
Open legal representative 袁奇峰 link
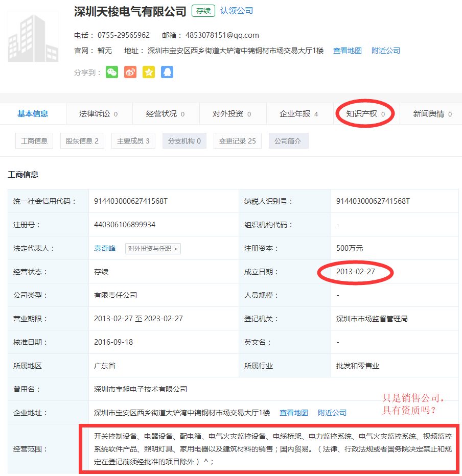105,249
